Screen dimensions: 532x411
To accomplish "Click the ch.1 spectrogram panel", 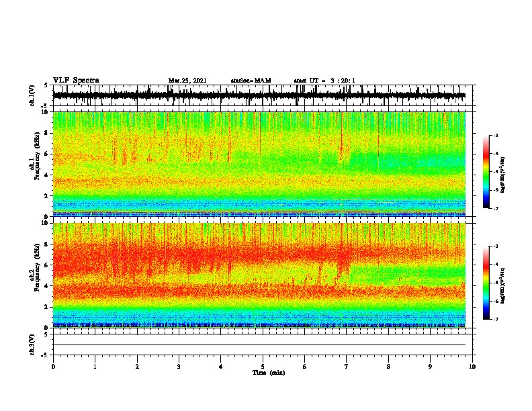I will coord(259,164).
